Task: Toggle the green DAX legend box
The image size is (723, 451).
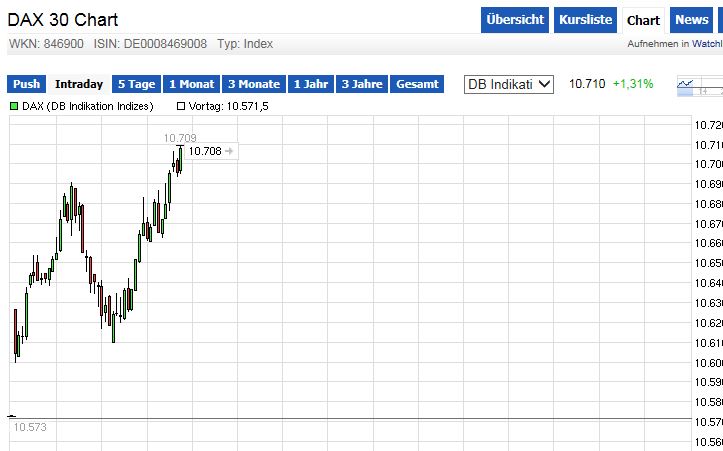Action: (14, 107)
